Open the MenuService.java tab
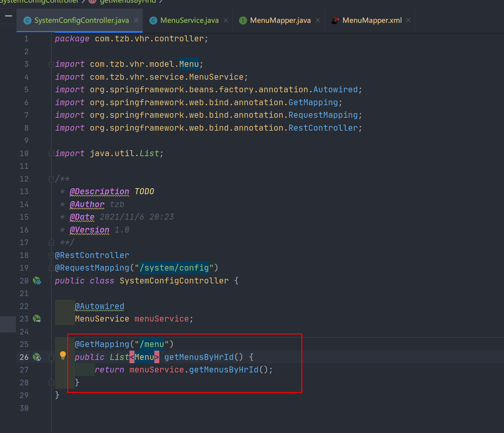This screenshot has width=504, height=433. click(x=189, y=21)
